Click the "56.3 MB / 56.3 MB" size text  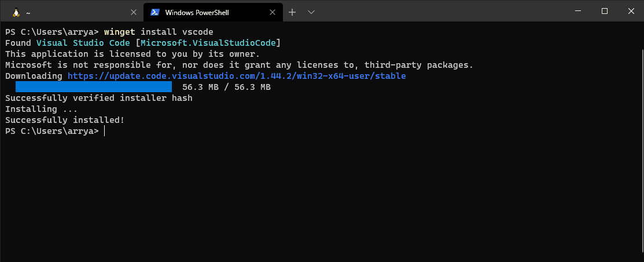[x=226, y=87]
